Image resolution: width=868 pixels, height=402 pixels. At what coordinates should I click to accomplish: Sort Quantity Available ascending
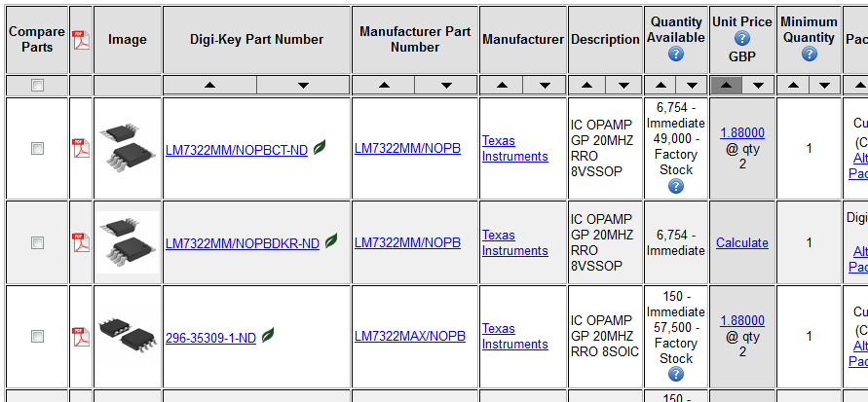(660, 85)
